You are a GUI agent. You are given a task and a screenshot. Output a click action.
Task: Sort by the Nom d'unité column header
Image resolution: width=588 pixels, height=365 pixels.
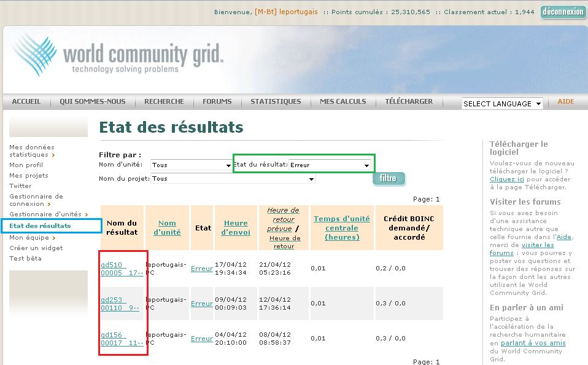(167, 227)
